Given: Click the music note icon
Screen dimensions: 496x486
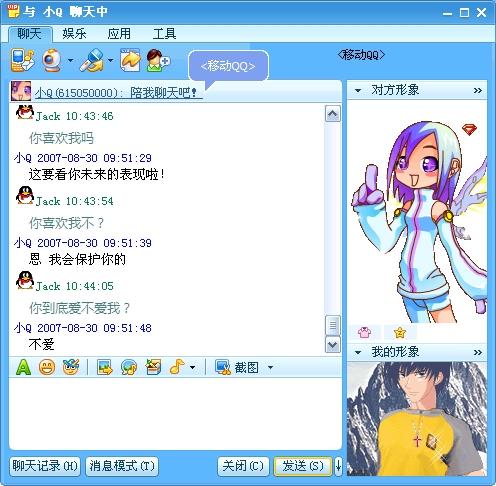Looking at the screenshot, I should tap(177, 367).
